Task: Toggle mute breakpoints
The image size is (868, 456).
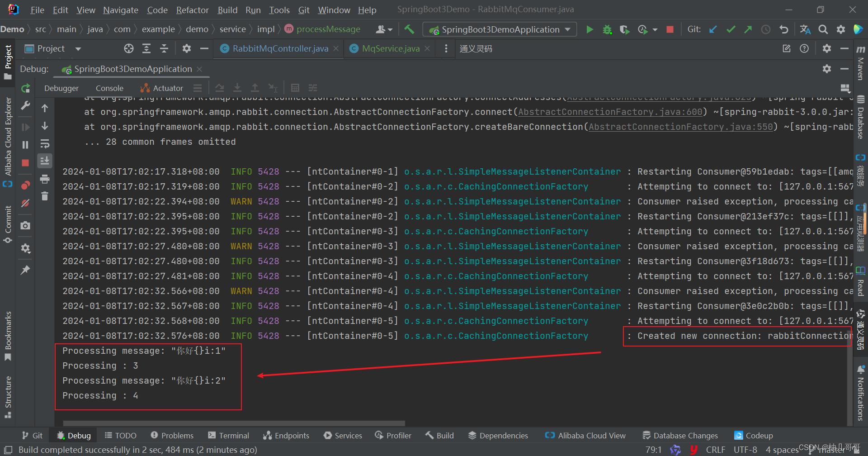Action: (25, 203)
